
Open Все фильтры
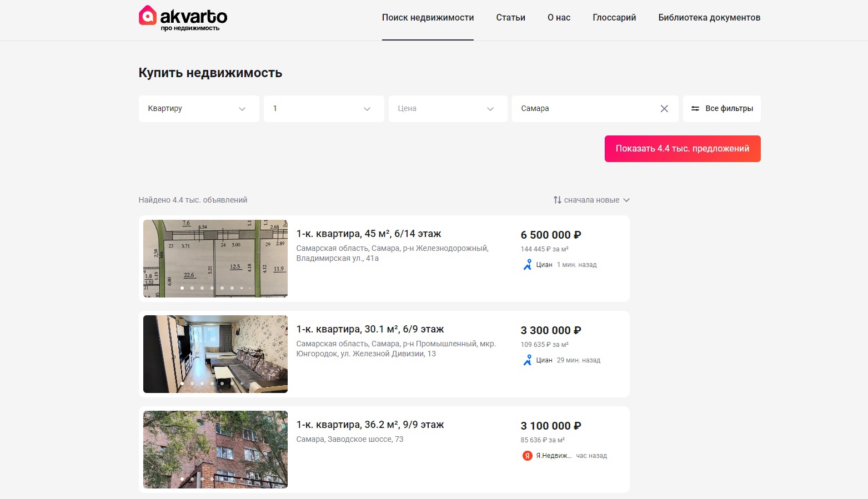[x=722, y=109]
